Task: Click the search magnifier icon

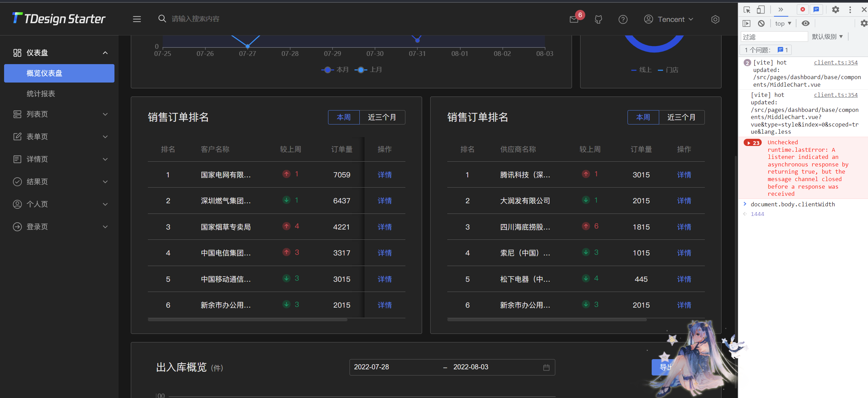Action: (162, 18)
